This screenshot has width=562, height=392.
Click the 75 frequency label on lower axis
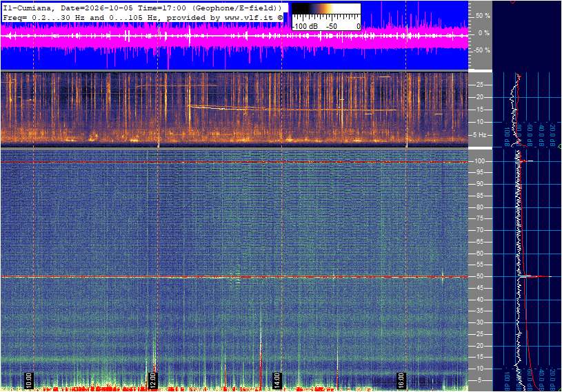(479, 218)
